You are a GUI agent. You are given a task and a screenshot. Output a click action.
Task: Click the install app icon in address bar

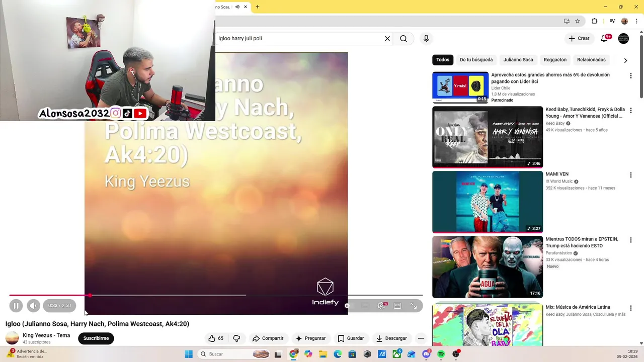[567, 21]
